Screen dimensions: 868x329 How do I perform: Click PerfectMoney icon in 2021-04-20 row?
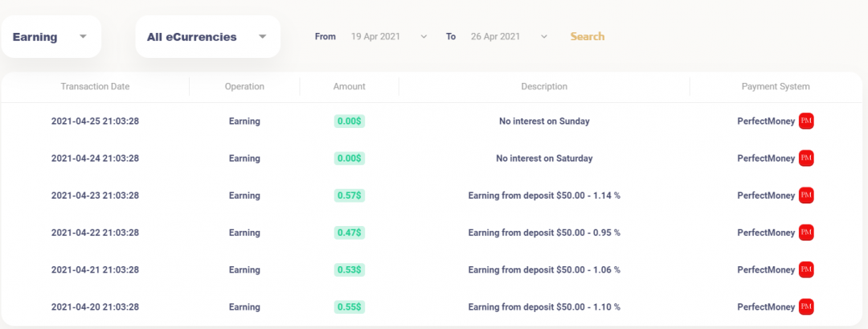806,306
